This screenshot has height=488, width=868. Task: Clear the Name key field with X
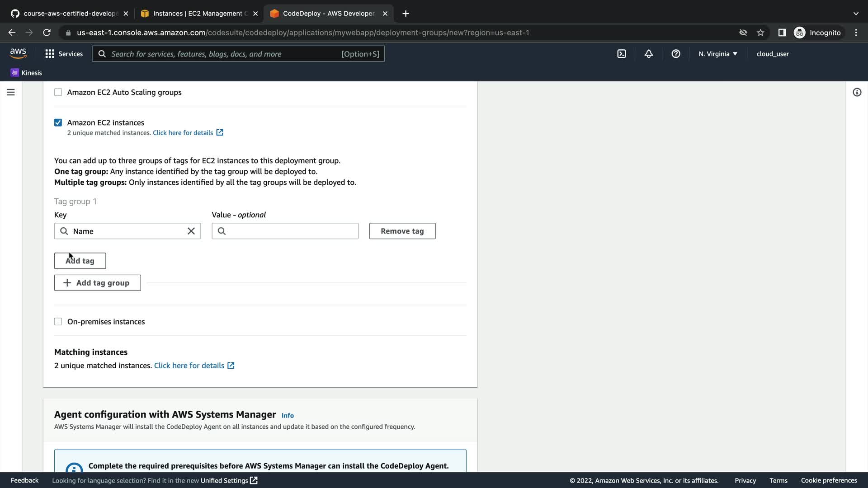(191, 231)
